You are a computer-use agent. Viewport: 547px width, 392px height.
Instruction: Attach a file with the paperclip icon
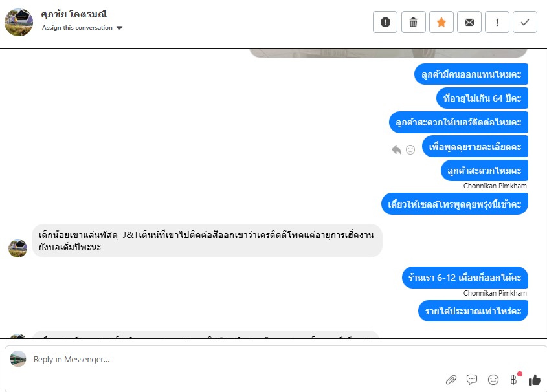(x=451, y=380)
